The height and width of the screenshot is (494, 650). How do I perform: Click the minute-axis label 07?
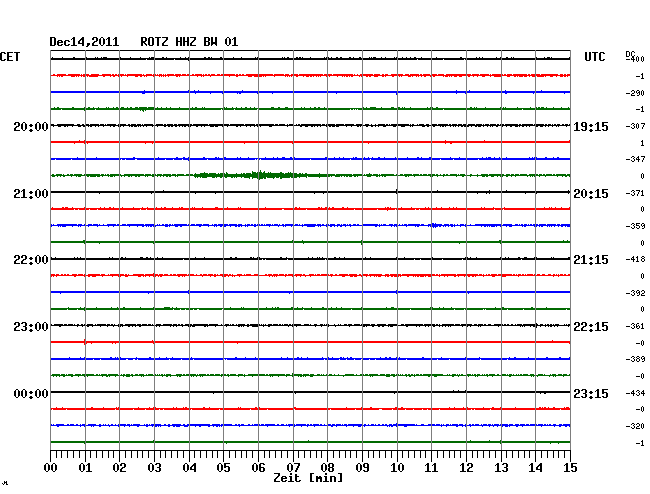point(293,468)
